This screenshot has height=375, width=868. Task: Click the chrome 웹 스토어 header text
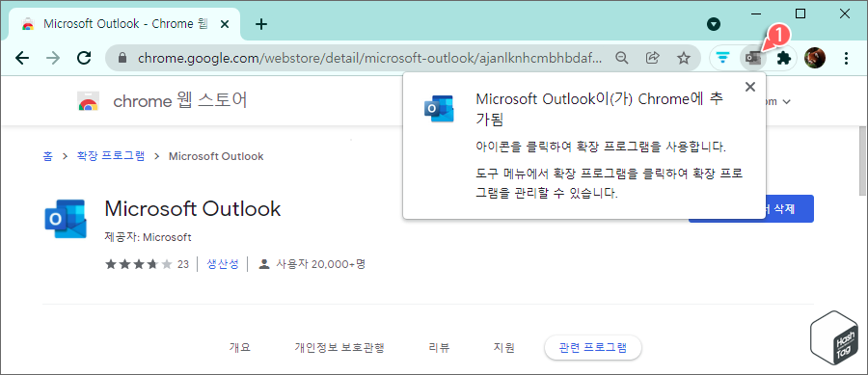(180, 101)
